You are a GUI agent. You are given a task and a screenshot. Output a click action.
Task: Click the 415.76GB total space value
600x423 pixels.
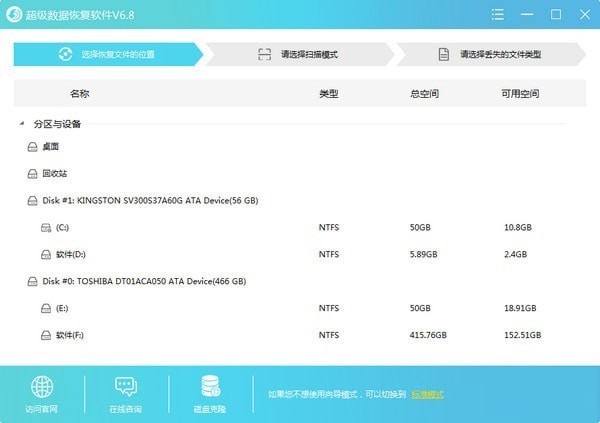428,335
